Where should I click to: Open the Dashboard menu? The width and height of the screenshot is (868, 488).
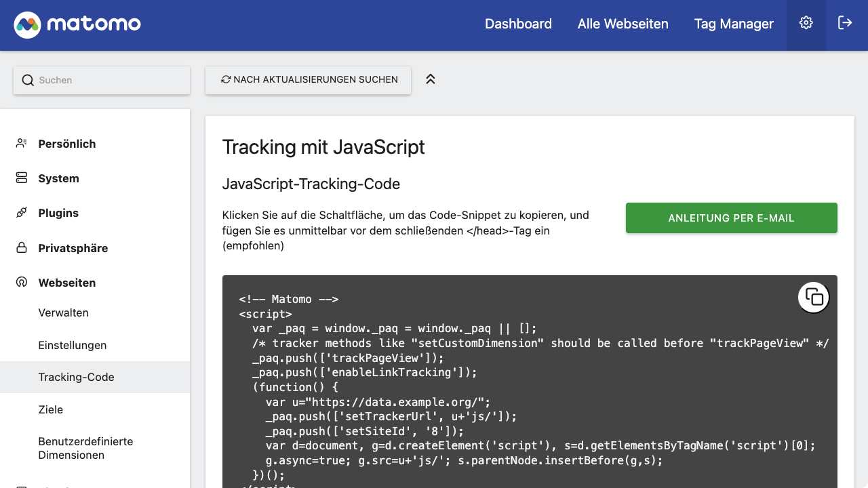point(518,24)
